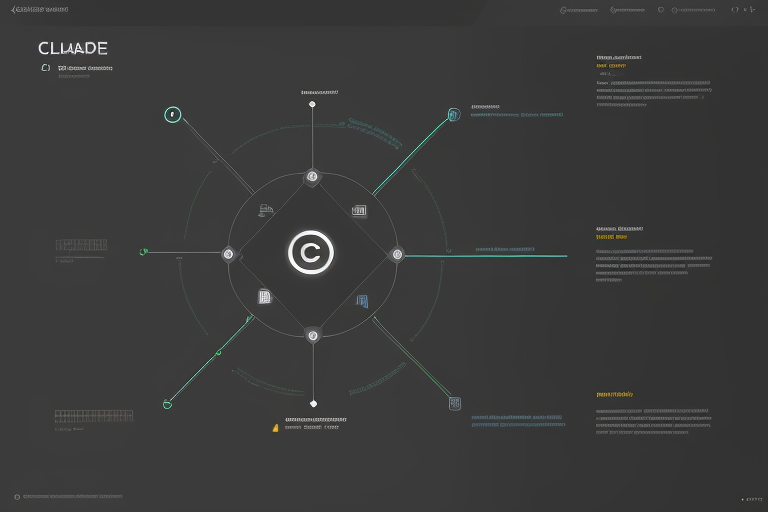768x512 pixels.
Task: Click the green circular node at upper left
Action: click(x=173, y=115)
